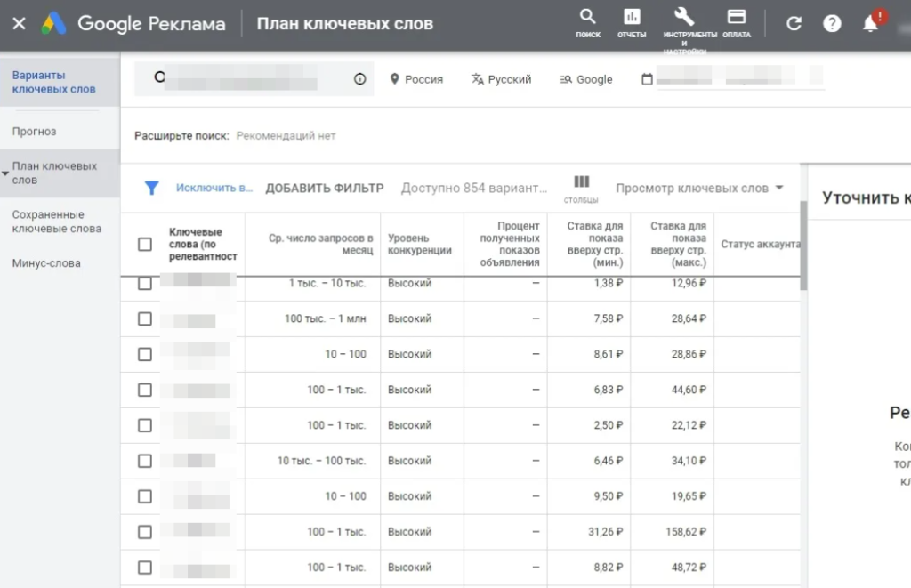The width and height of the screenshot is (911, 588).
Task: Click Доступно 854 вариант... text
Action: tap(474, 189)
